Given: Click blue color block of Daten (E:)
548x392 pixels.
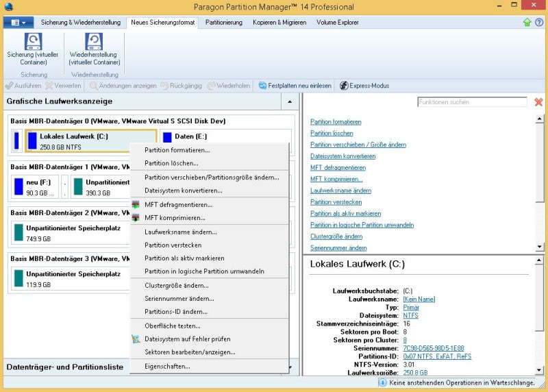Looking at the screenshot, I should click(167, 137).
